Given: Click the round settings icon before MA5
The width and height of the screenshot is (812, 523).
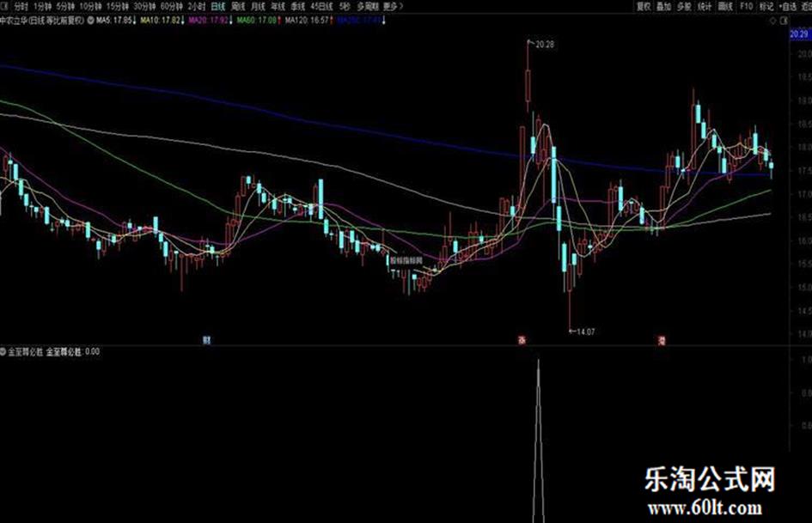Looking at the screenshot, I should point(91,21).
